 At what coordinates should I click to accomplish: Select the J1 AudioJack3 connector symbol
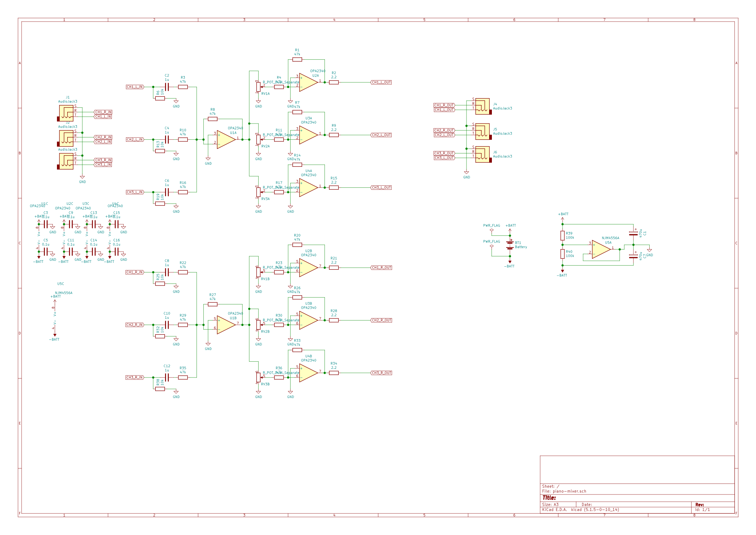tap(66, 113)
